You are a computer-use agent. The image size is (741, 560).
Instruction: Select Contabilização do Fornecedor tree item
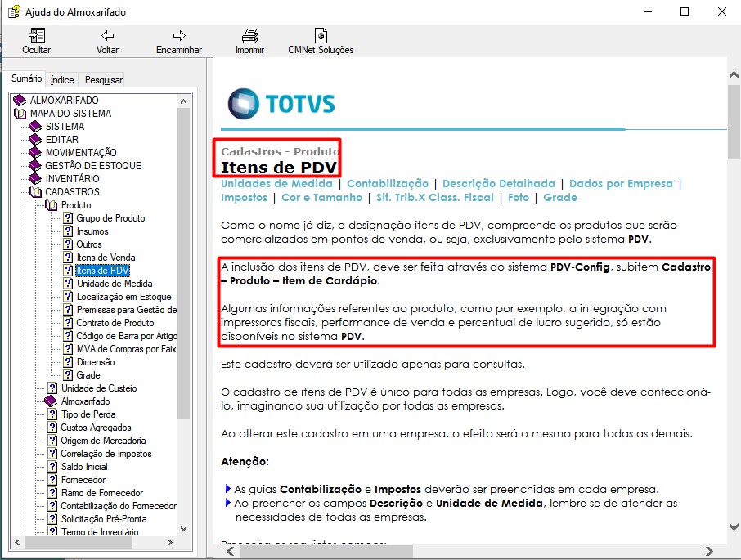(119, 506)
